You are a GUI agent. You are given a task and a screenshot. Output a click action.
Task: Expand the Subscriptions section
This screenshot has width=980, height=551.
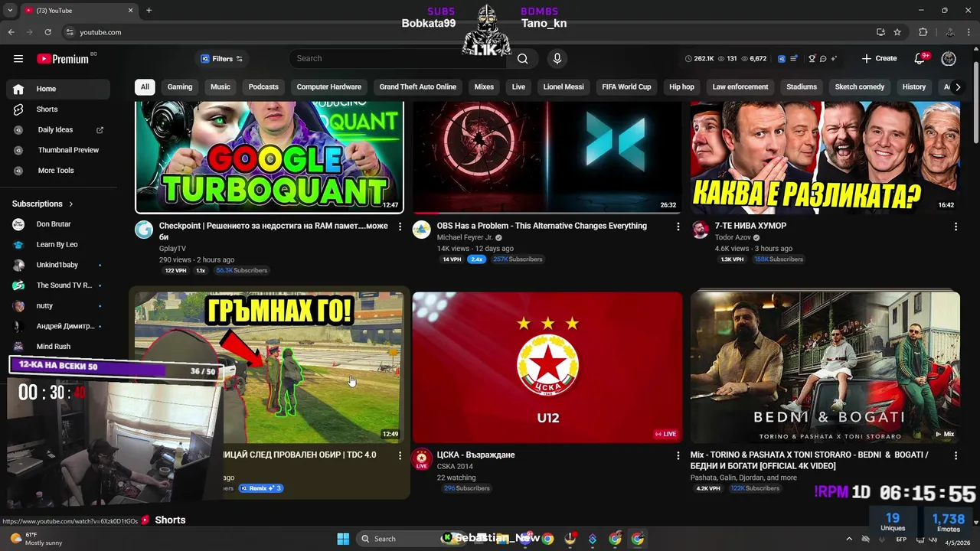43,204
